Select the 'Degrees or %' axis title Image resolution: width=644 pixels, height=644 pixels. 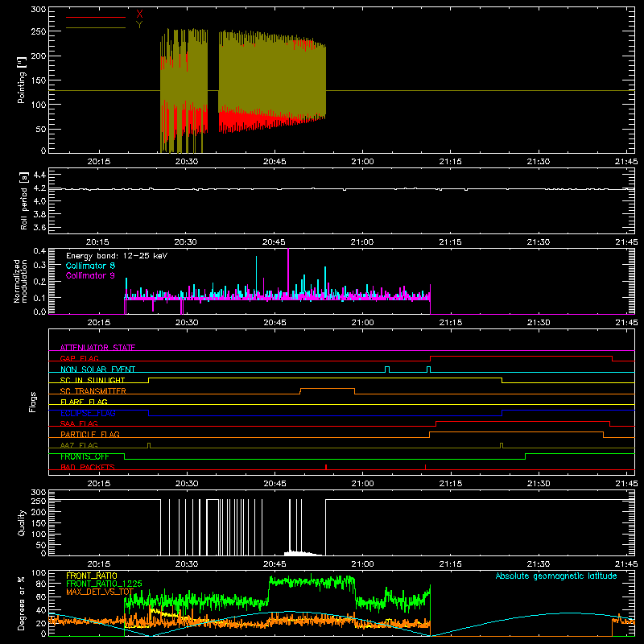pyautogui.click(x=22, y=603)
